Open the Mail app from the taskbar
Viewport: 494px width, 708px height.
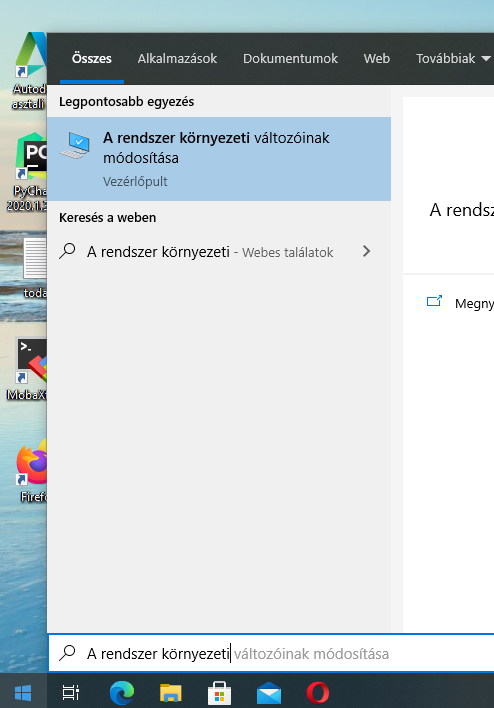(x=269, y=692)
